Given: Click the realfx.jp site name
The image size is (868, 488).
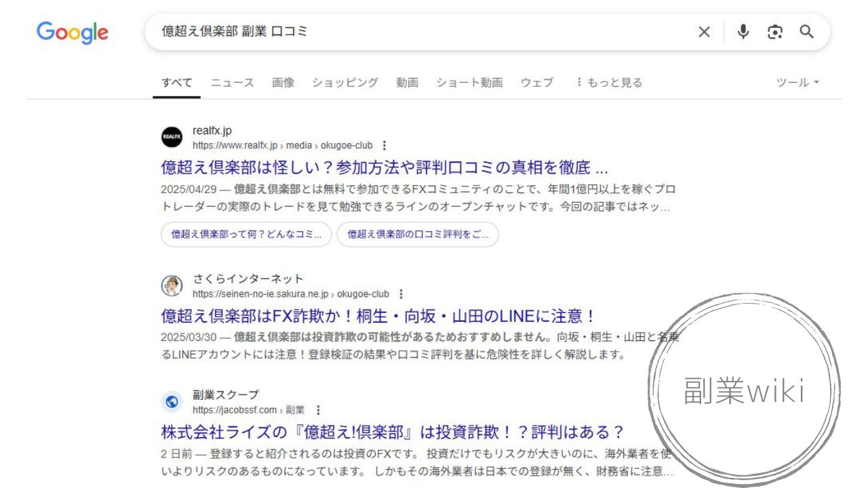Looking at the screenshot, I should [212, 131].
